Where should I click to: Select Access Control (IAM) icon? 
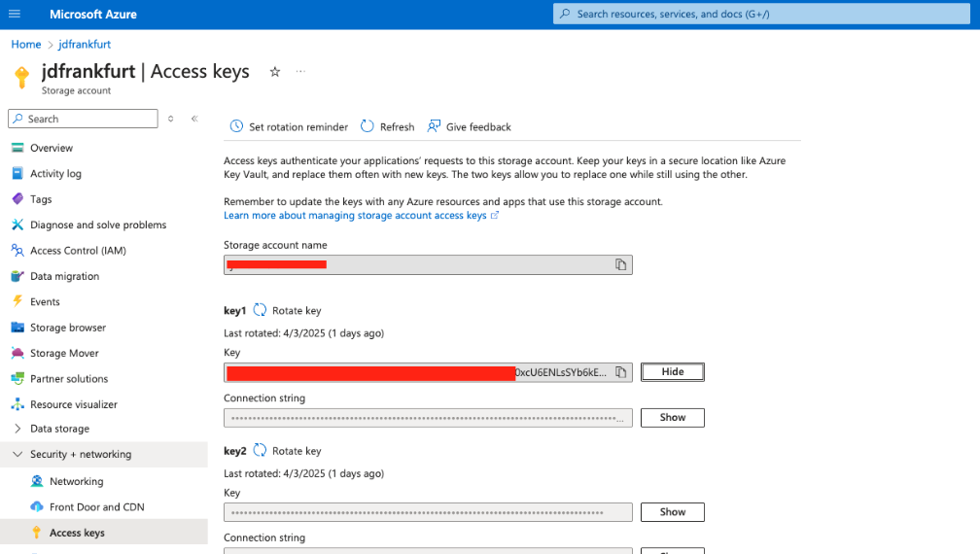17,251
